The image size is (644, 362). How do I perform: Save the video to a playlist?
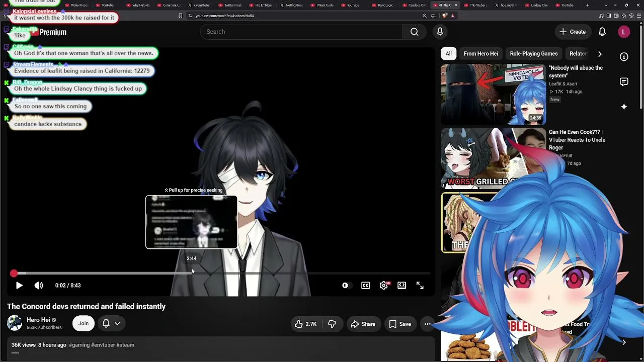tap(400, 324)
